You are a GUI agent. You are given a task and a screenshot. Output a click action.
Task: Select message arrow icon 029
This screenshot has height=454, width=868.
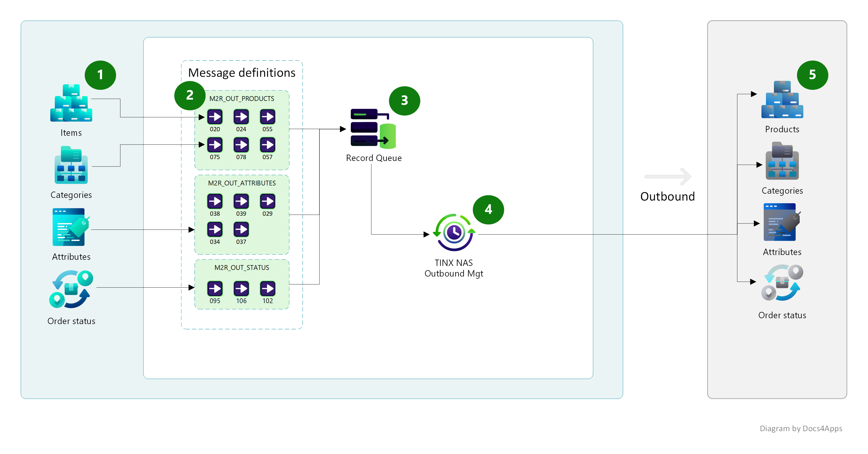268,201
